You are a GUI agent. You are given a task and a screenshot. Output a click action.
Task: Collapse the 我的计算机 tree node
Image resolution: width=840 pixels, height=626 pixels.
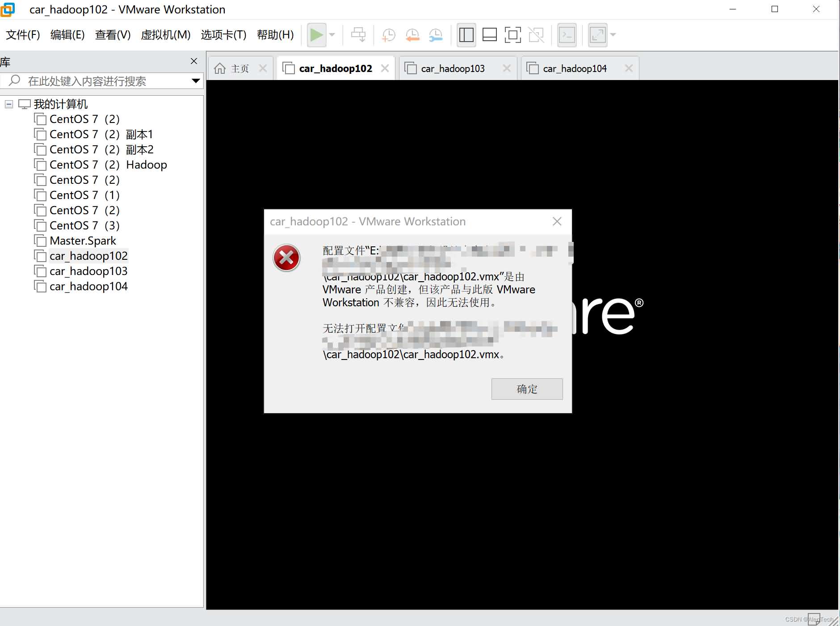click(x=8, y=104)
